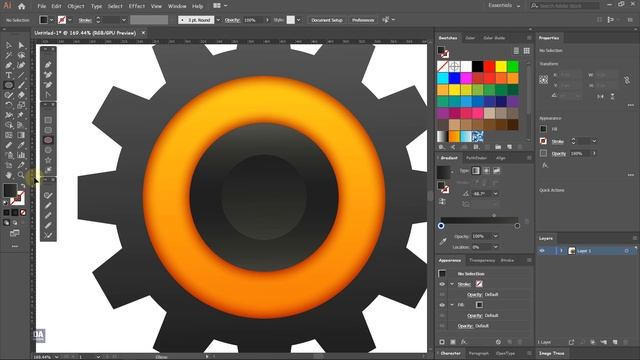Pick Polygon tool in floating shape panel
The height and width of the screenshot is (360, 640).
tap(48, 150)
